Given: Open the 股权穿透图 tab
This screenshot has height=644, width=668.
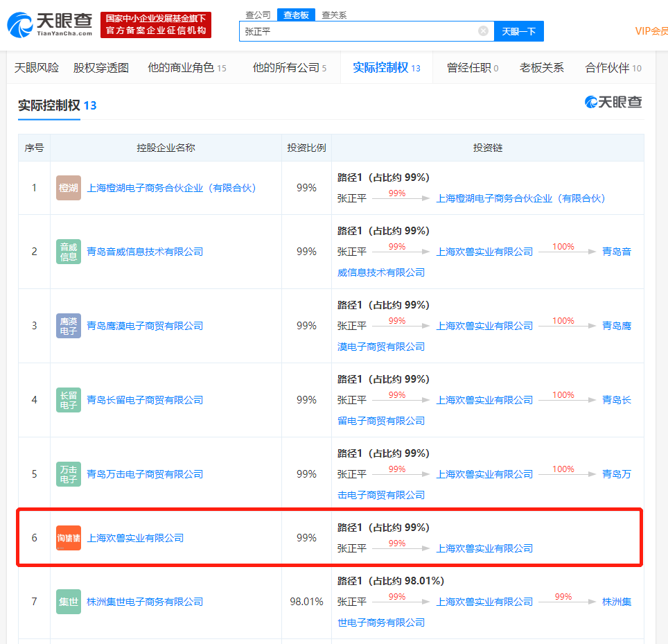Looking at the screenshot, I should tap(101, 68).
